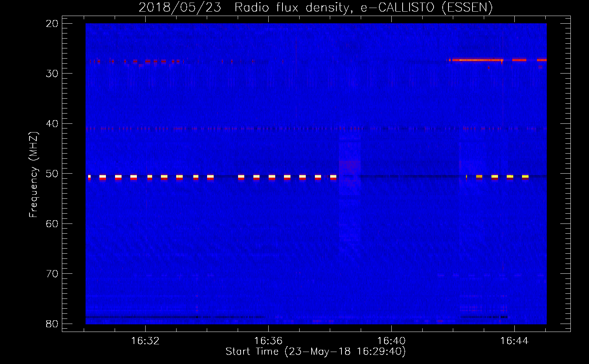Click the long orange-red emission line near 27 MHz
The height and width of the screenshot is (364, 589).
click(478, 60)
